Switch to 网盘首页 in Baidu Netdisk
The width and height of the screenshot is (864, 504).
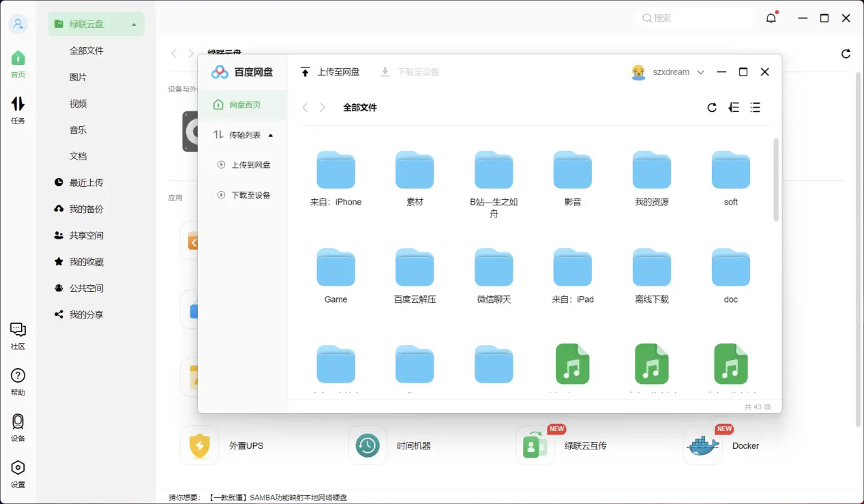click(x=244, y=106)
